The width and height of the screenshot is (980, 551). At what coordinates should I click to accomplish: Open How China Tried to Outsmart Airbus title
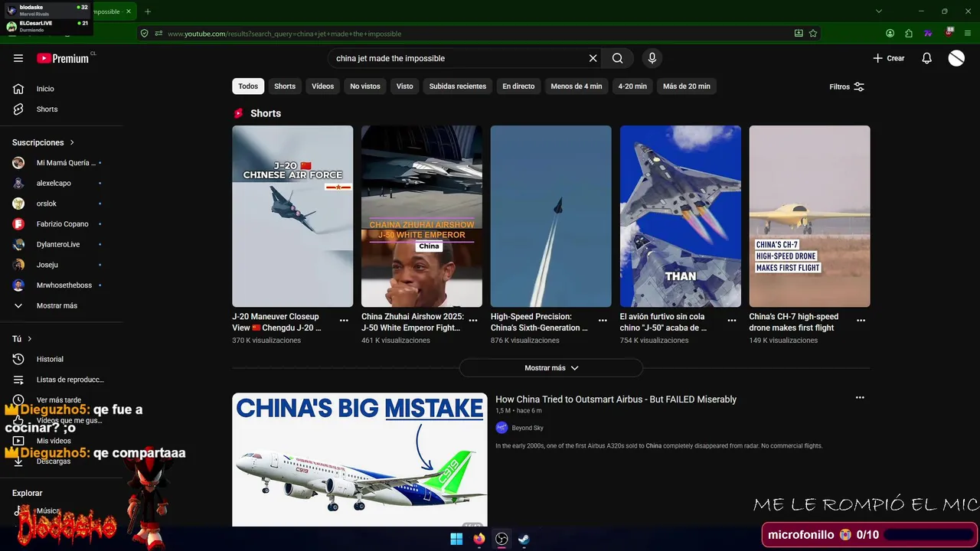point(616,399)
